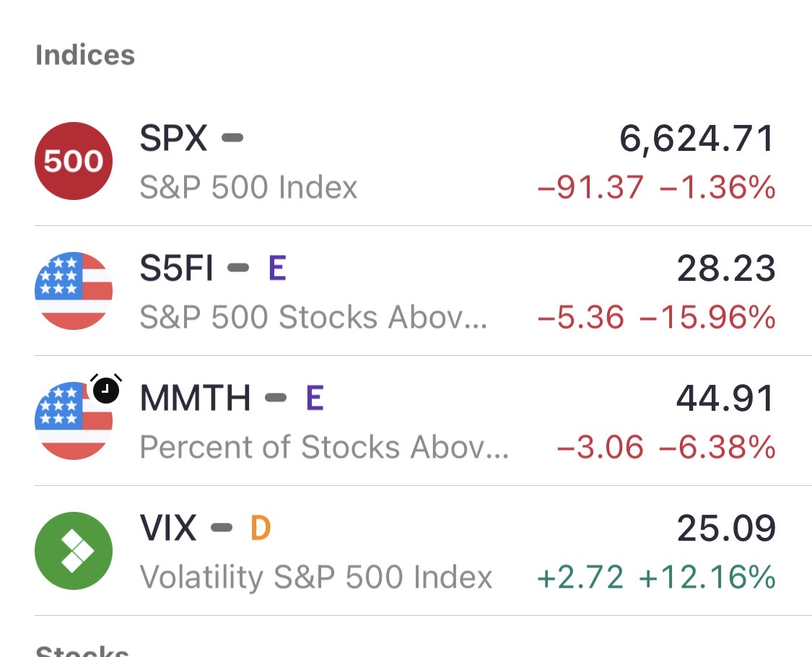Collapse the Indices section header

[85, 56]
